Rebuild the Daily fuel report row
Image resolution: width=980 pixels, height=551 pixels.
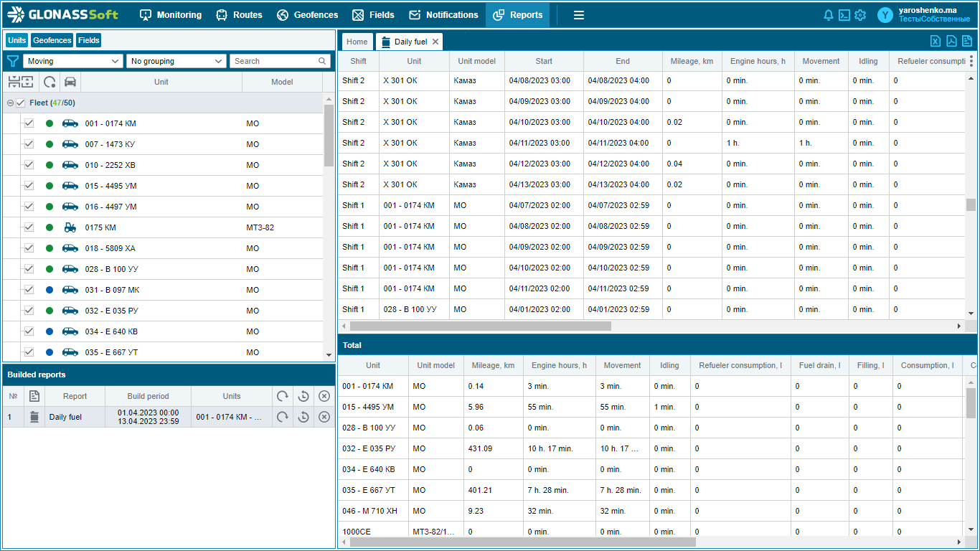point(283,417)
